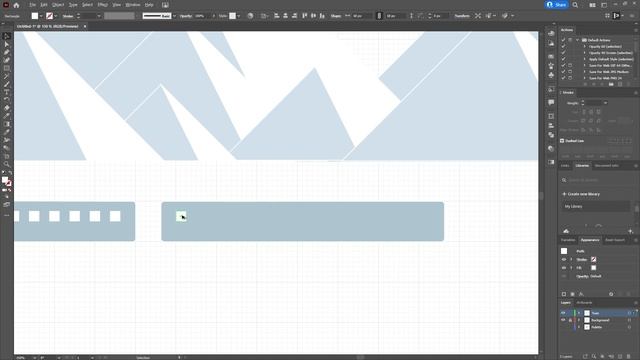Open the Object menu
The height and width of the screenshot is (360, 640).
pyautogui.click(x=58, y=5)
